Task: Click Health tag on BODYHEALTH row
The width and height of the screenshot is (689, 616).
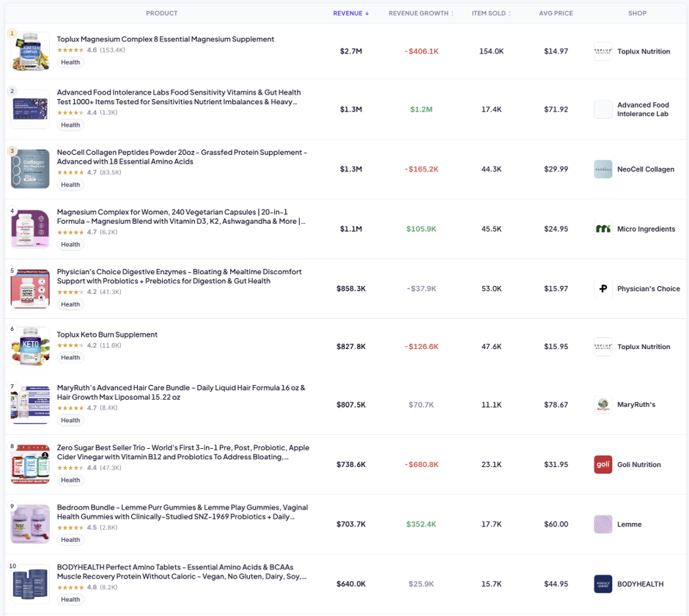Action: pyautogui.click(x=70, y=600)
